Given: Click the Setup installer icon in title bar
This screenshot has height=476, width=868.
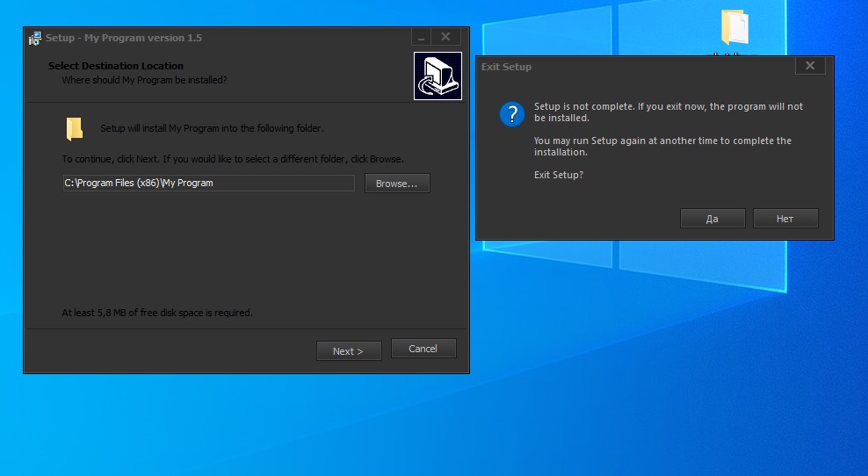Looking at the screenshot, I should [x=35, y=38].
